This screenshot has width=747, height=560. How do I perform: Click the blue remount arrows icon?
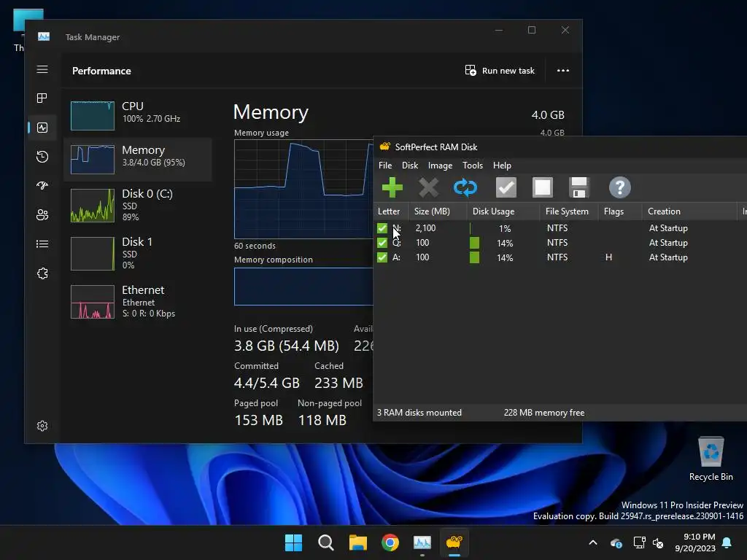pos(465,187)
